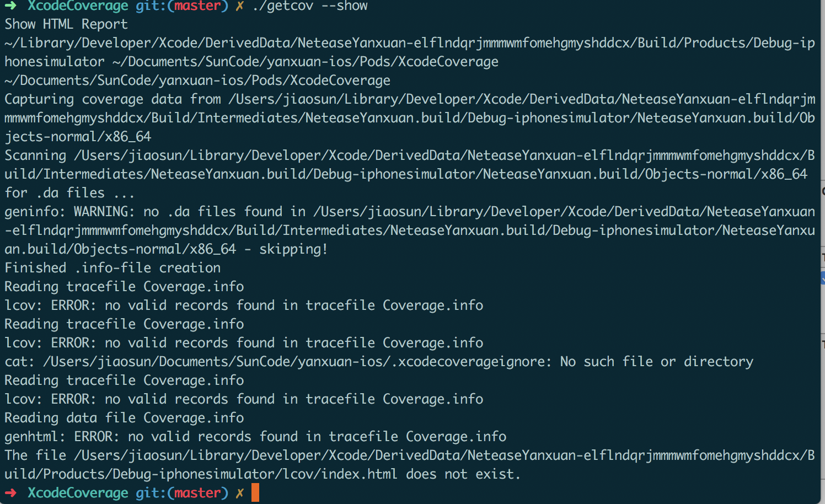825x504 pixels.
Task: Click the word 'Scanning' in the output
Action: pos(35,156)
